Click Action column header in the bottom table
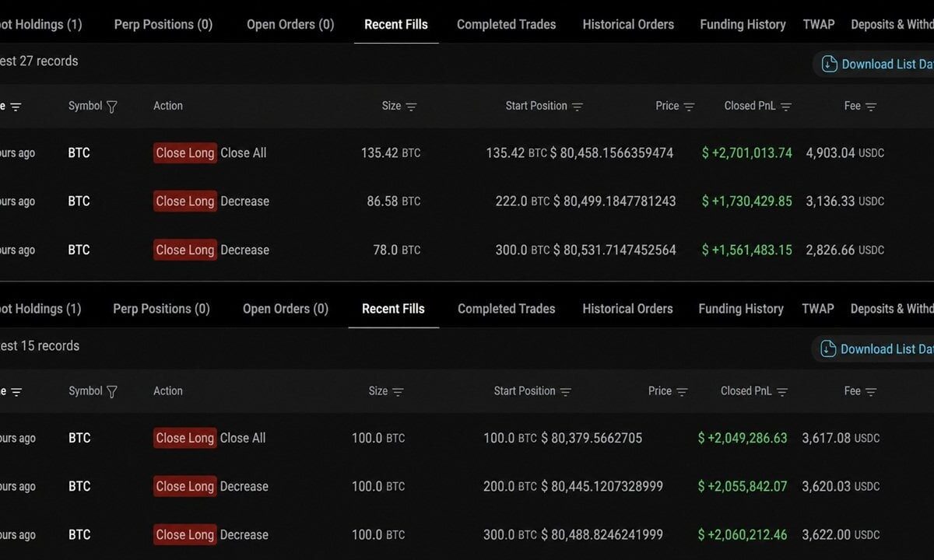This screenshot has height=560, width=934. click(168, 391)
